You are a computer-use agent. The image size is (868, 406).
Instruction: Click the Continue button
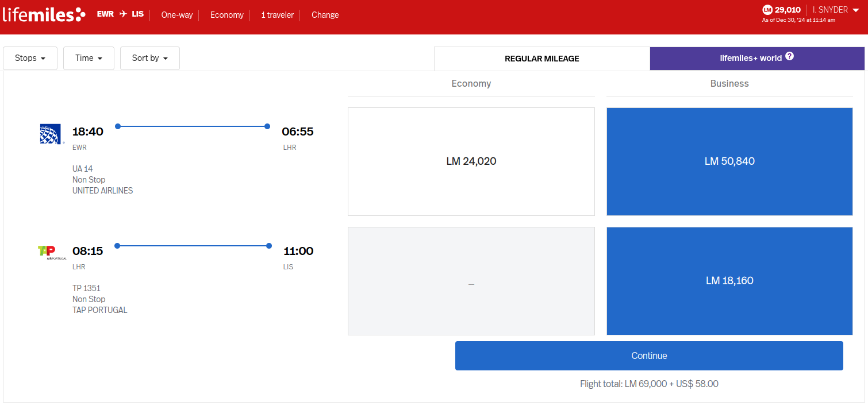(x=649, y=355)
